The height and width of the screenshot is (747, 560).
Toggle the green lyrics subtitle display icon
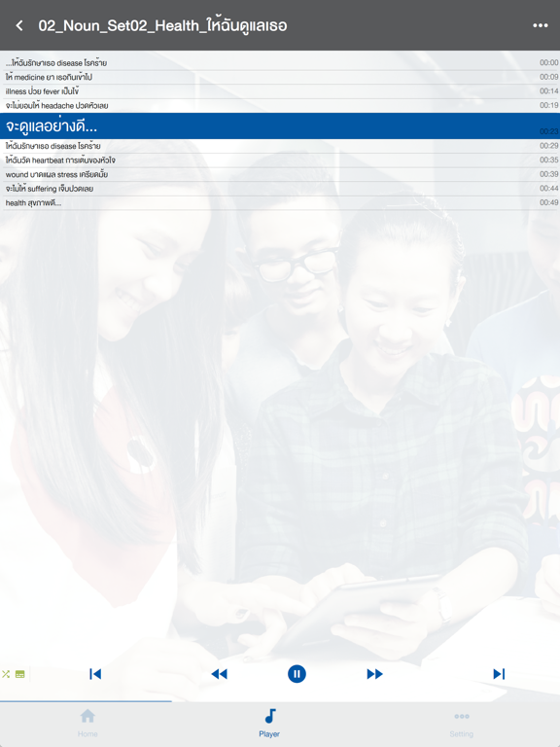pos(20,674)
